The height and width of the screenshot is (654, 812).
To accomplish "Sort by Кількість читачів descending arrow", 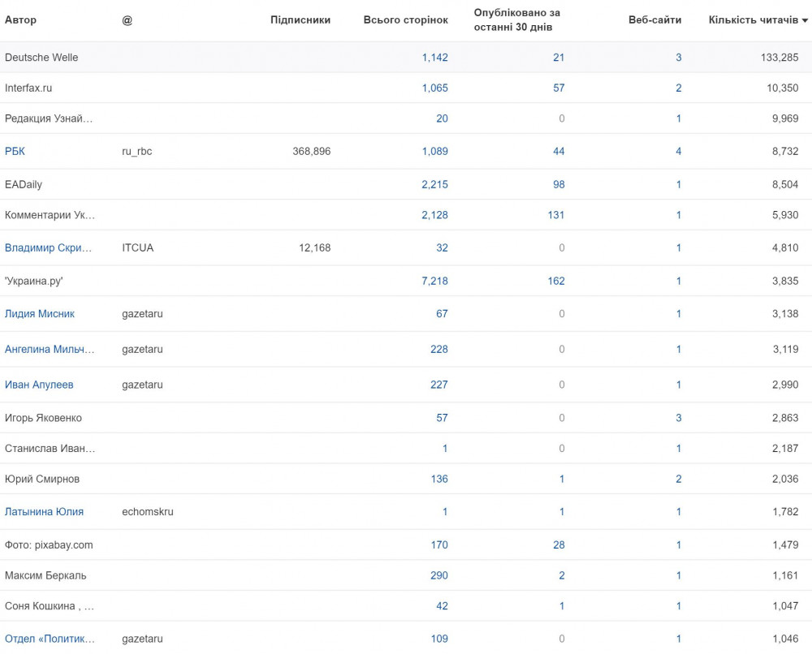I will (805, 21).
